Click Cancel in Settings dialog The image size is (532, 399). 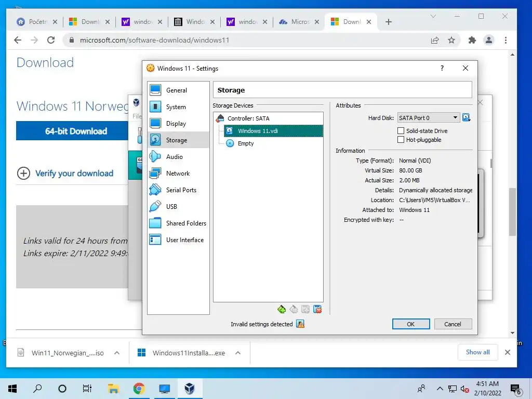453,324
